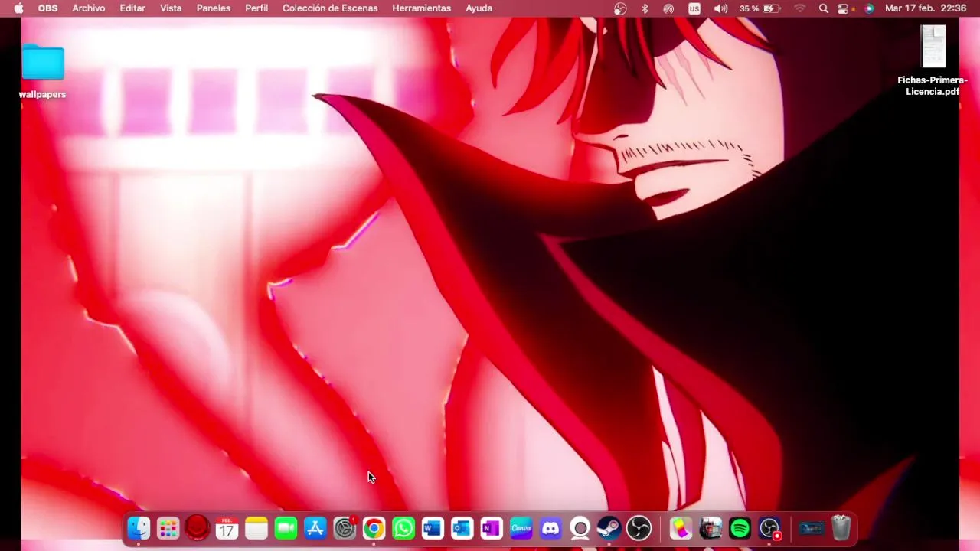
Task: Open the Calendar app showing 17
Action: 227,528
